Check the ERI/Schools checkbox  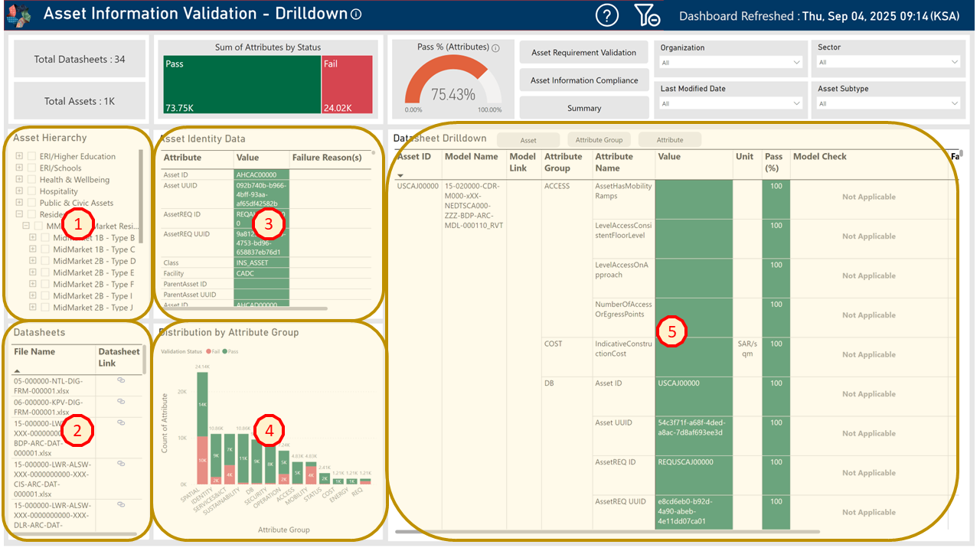coord(31,168)
